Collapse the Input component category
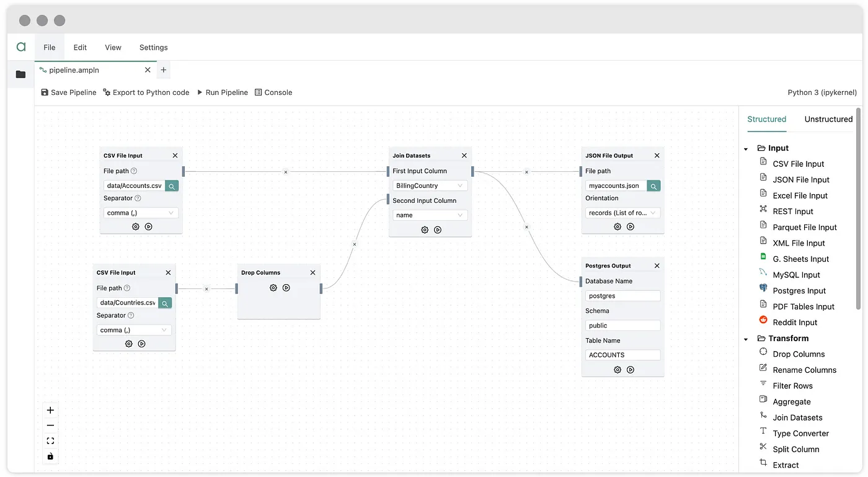Viewport: 868px width, 477px height. [746, 149]
